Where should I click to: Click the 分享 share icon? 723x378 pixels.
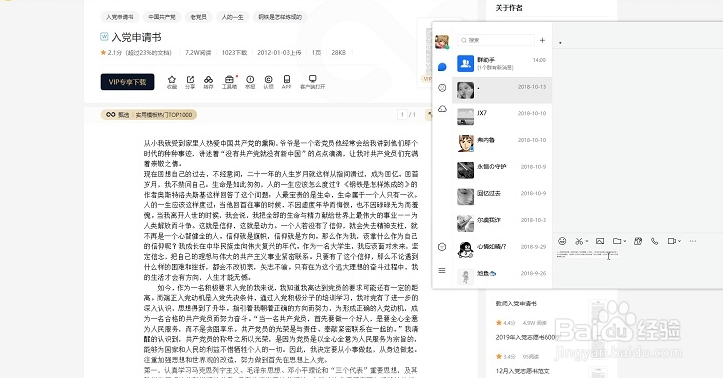(190, 79)
